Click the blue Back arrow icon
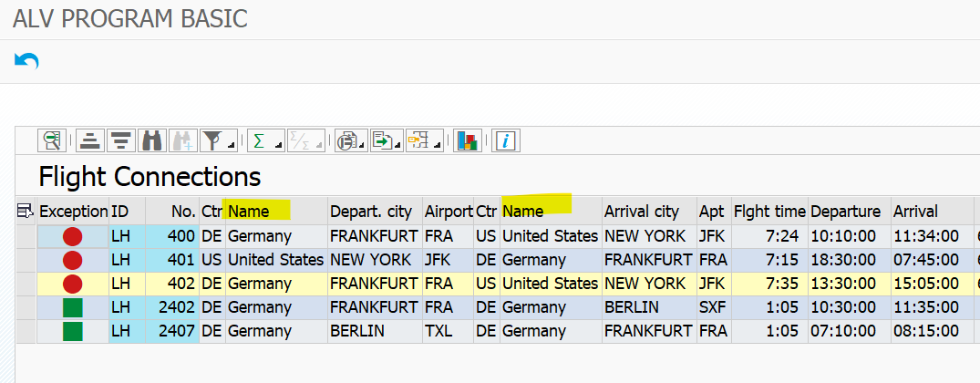The image size is (980, 383). click(x=26, y=60)
